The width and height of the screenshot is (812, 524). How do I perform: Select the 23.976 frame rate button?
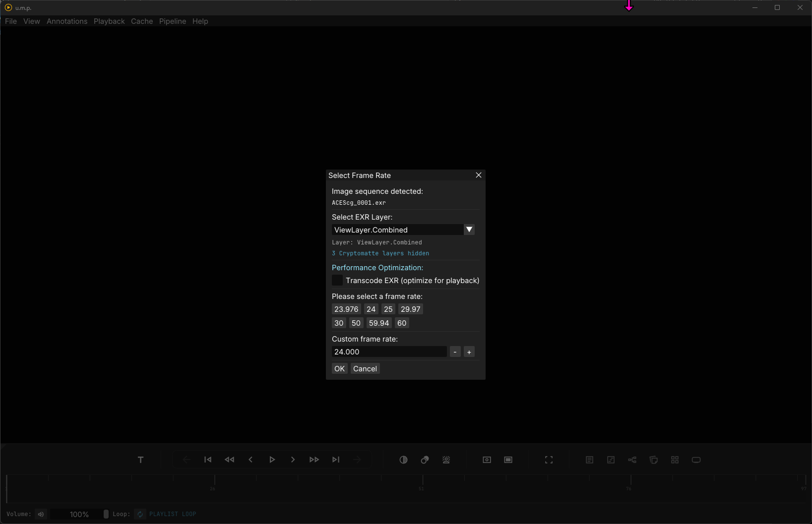pyautogui.click(x=346, y=309)
